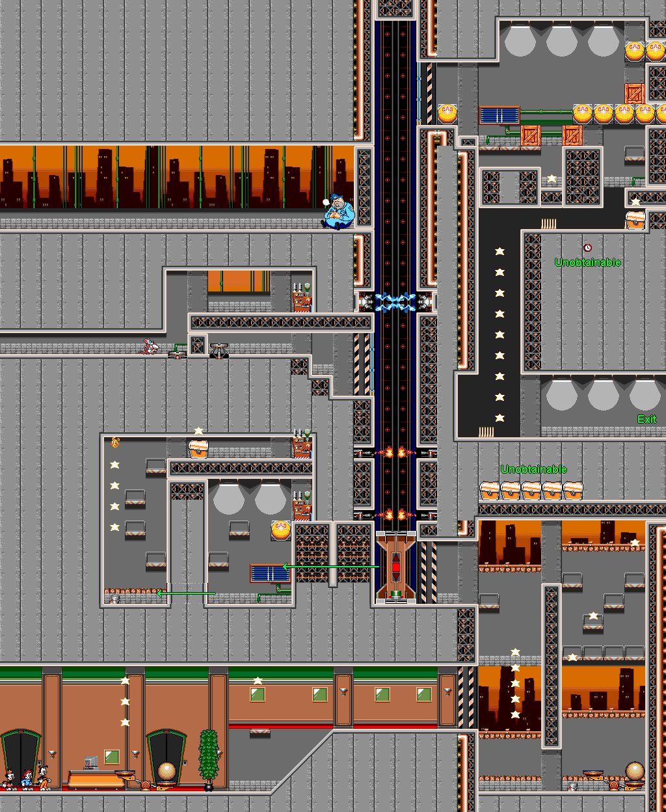Click the lower pair of fire jets in the shaft
This screenshot has height=812, width=666.
click(x=395, y=514)
